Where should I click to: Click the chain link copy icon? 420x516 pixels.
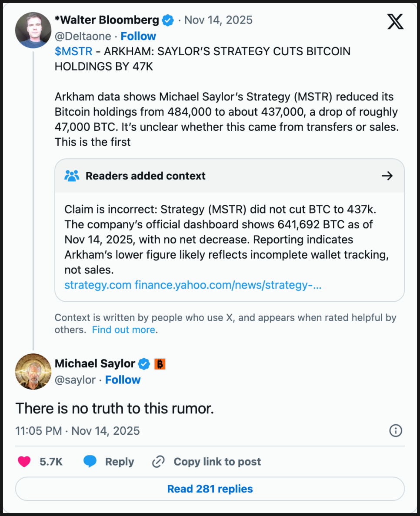pyautogui.click(x=157, y=462)
